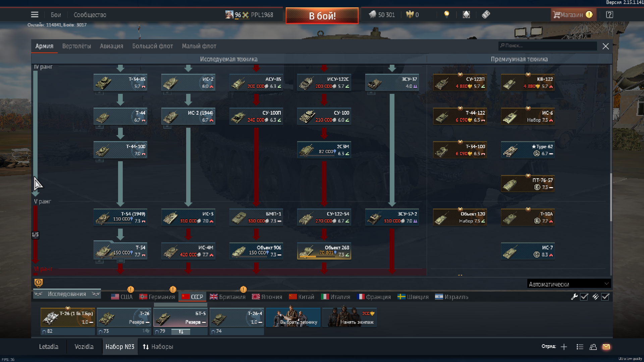Focus the Поиск search field
Image resolution: width=644 pixels, height=362 pixels.
coord(547,46)
